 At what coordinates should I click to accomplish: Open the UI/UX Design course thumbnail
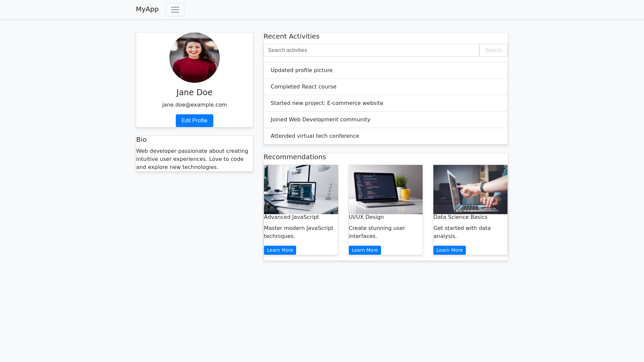click(x=385, y=189)
